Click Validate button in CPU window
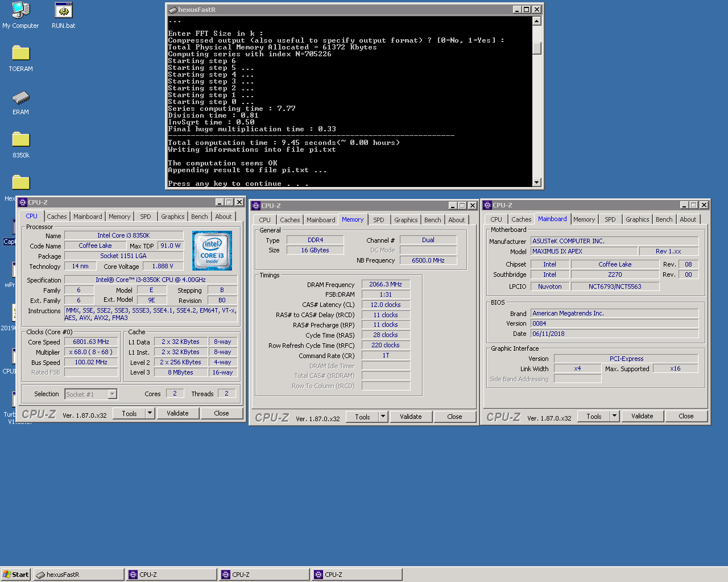The height and width of the screenshot is (582, 728). 177,413
